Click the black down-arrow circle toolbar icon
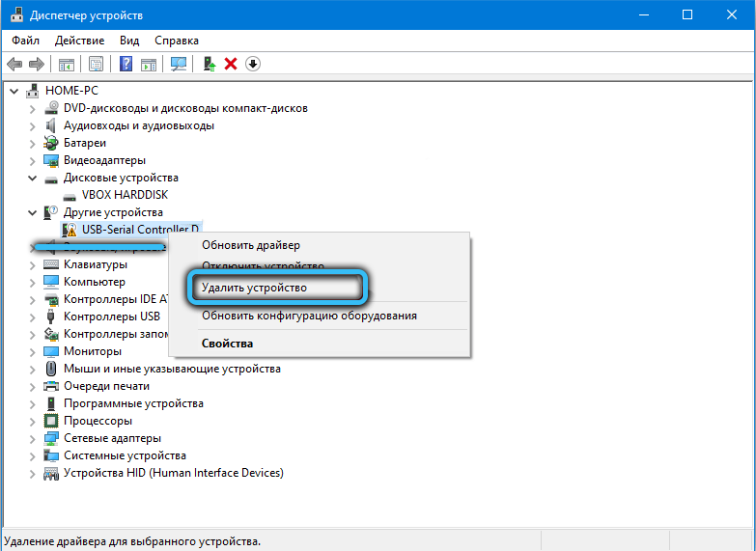Screen dimensions: 756x551 [253, 64]
